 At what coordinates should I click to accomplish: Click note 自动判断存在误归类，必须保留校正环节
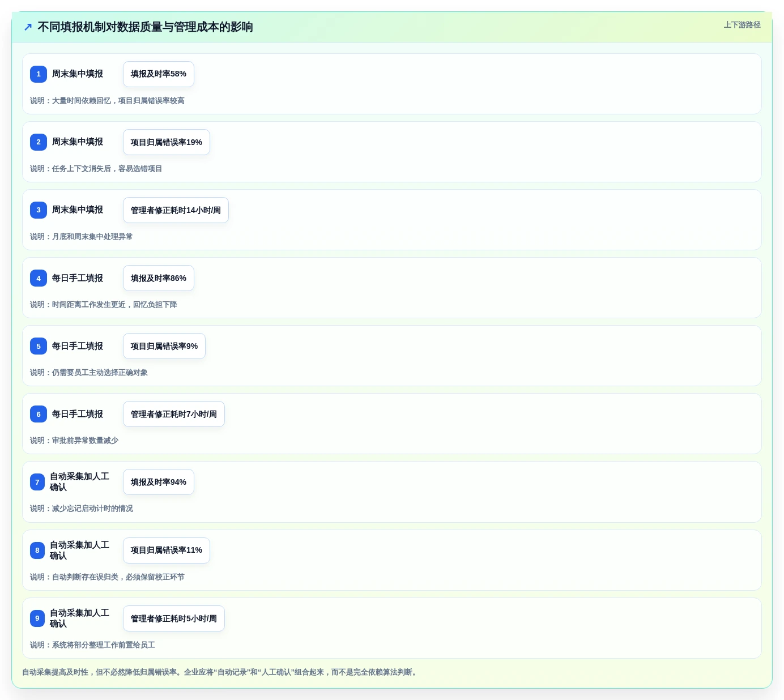(x=118, y=577)
